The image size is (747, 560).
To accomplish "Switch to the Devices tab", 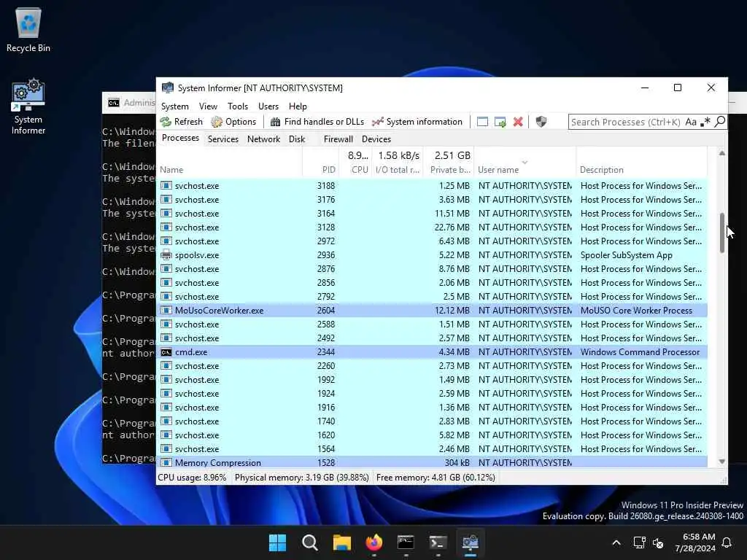I will click(376, 139).
